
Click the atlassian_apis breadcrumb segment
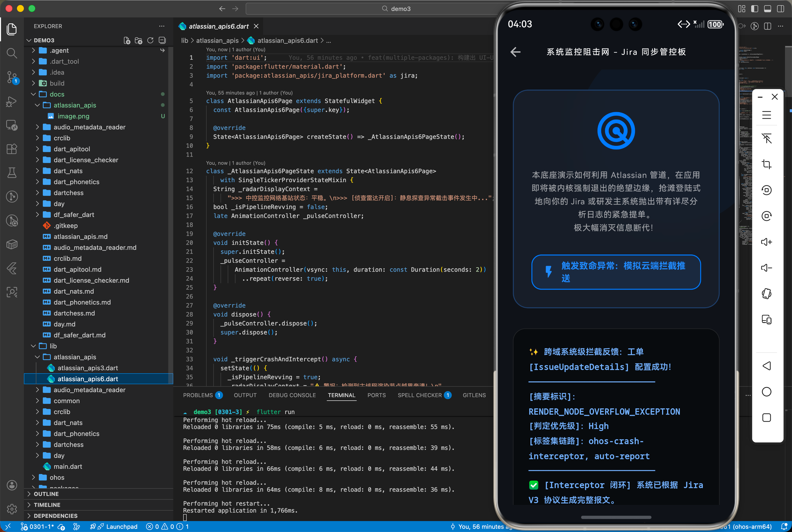[217, 40]
